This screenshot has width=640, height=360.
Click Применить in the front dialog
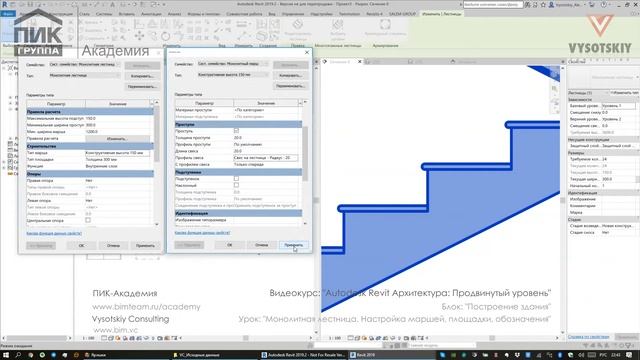pyautogui.click(x=294, y=245)
